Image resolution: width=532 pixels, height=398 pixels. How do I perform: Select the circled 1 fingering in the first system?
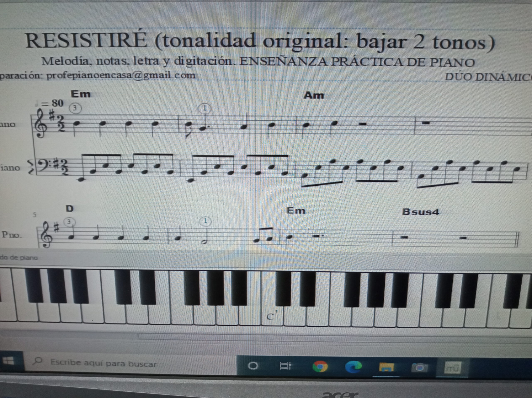(205, 108)
